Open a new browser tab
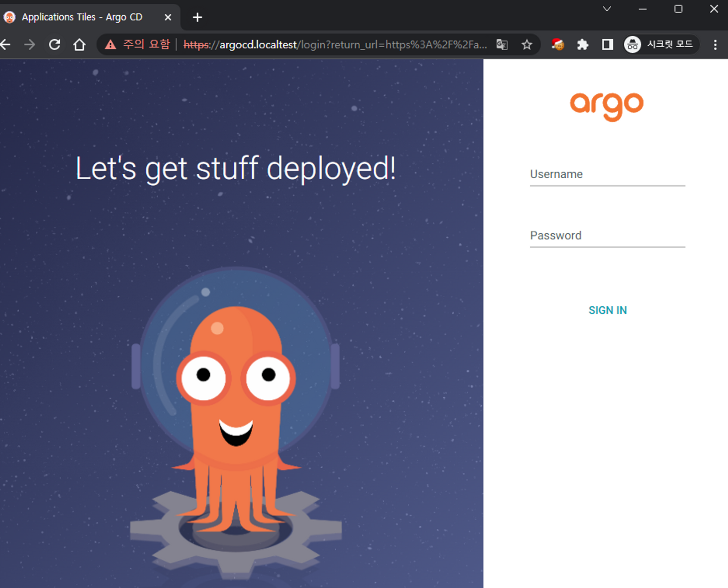728x588 pixels. click(197, 17)
